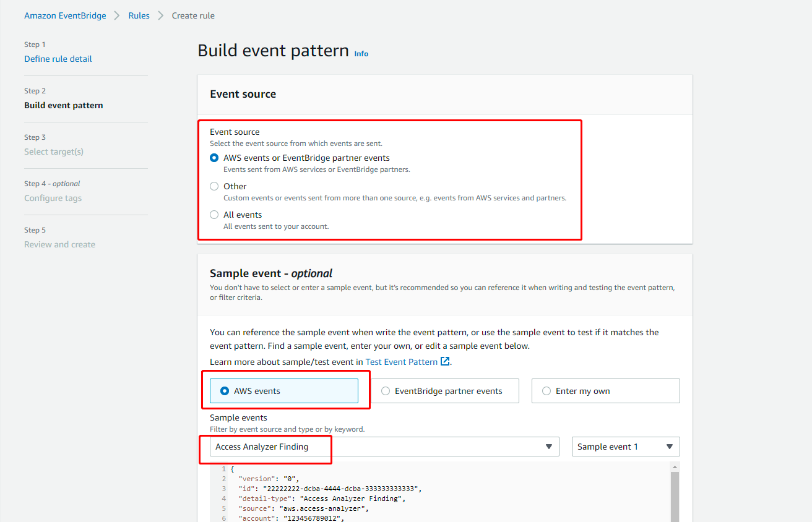Click external link icon after Test Event Pattern
The image size is (812, 522).
point(445,361)
